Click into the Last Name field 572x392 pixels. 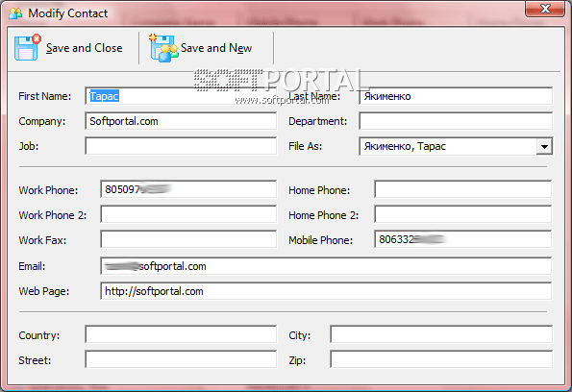456,96
